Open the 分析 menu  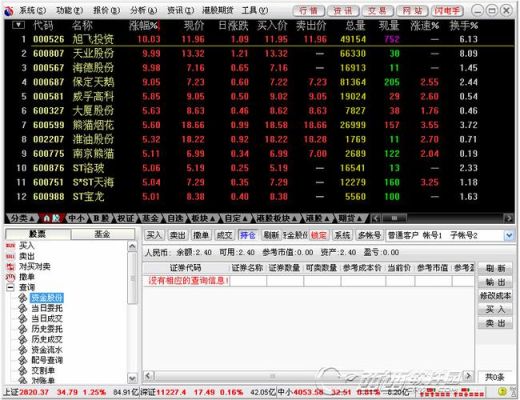[143, 11]
